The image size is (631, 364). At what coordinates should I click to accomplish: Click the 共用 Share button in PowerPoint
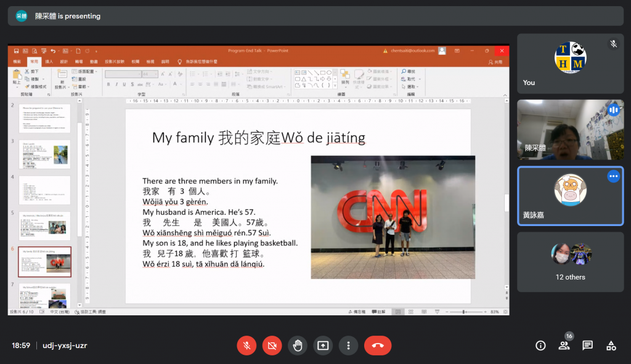click(495, 62)
